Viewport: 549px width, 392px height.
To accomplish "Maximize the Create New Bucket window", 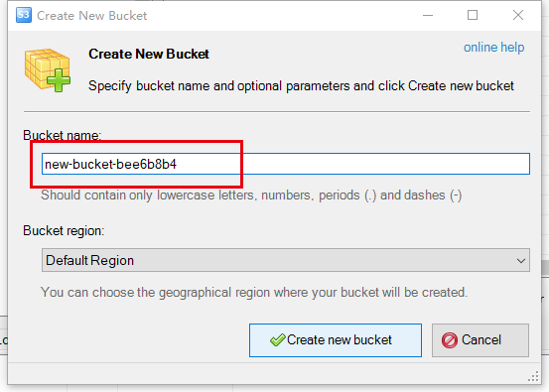I will [x=473, y=16].
